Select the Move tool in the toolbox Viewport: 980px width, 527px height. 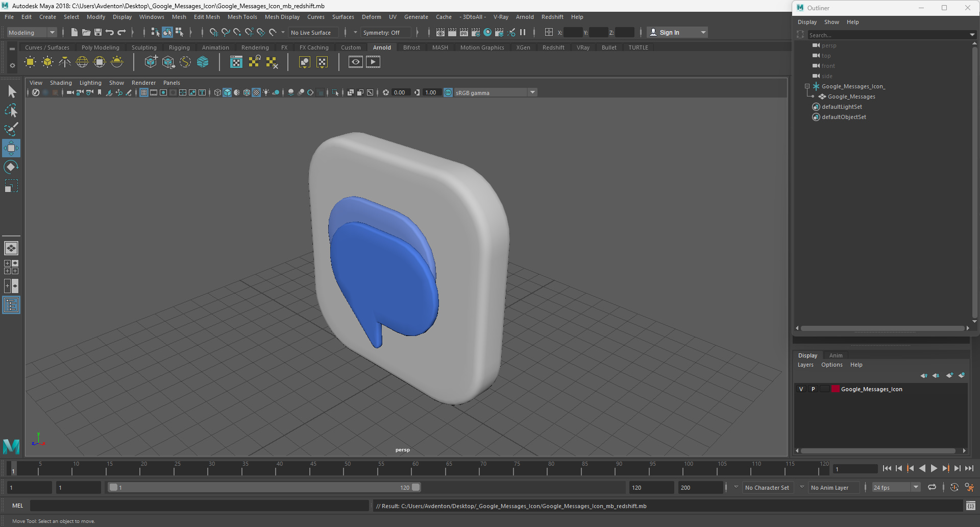11,149
